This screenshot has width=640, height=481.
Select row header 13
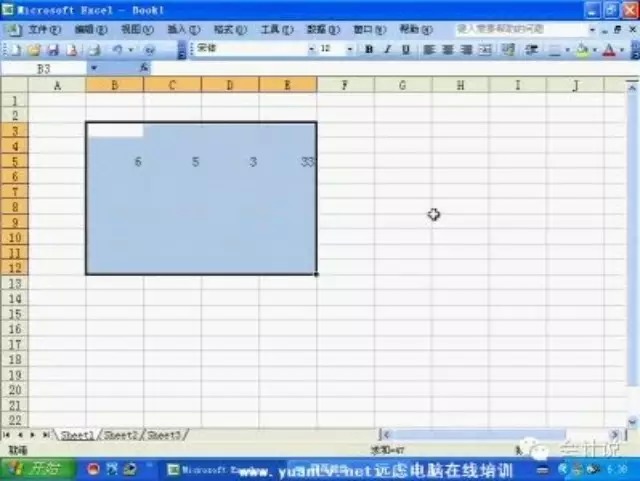pos(15,283)
